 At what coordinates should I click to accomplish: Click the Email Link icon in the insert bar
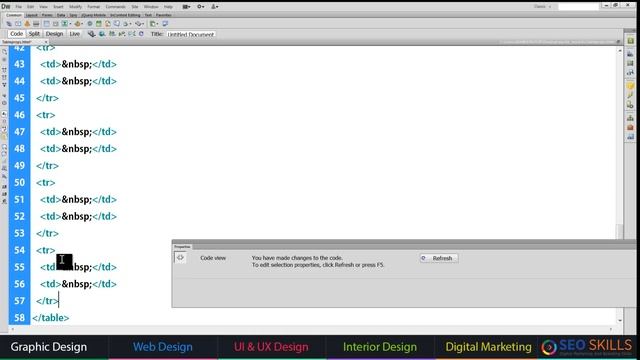pyautogui.click(x=18, y=24)
